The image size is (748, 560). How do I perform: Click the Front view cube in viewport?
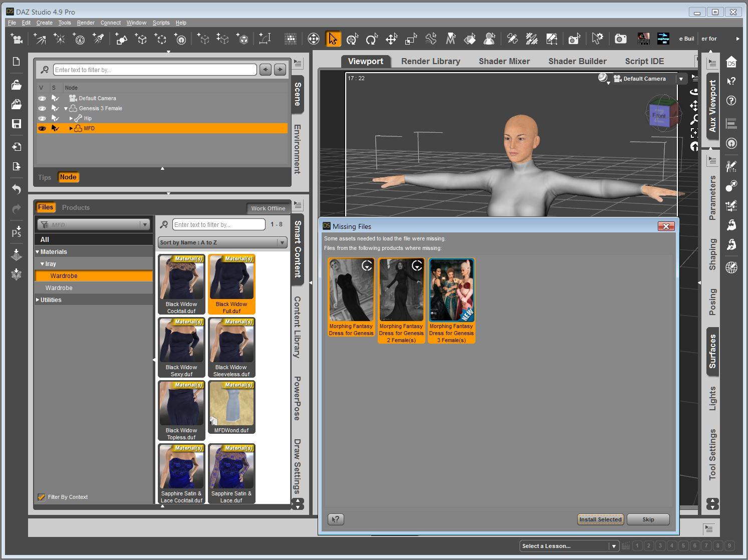click(x=659, y=116)
